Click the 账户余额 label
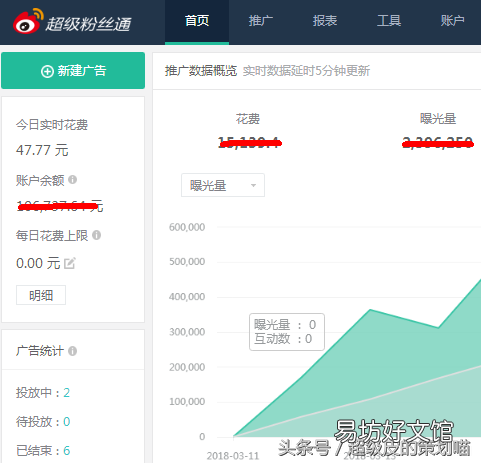This screenshot has width=481, height=463. point(40,180)
